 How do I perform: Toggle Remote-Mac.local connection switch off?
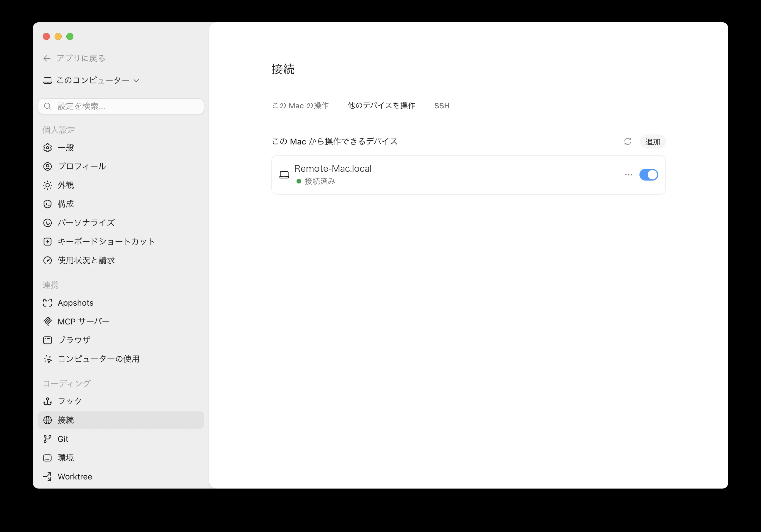click(648, 175)
